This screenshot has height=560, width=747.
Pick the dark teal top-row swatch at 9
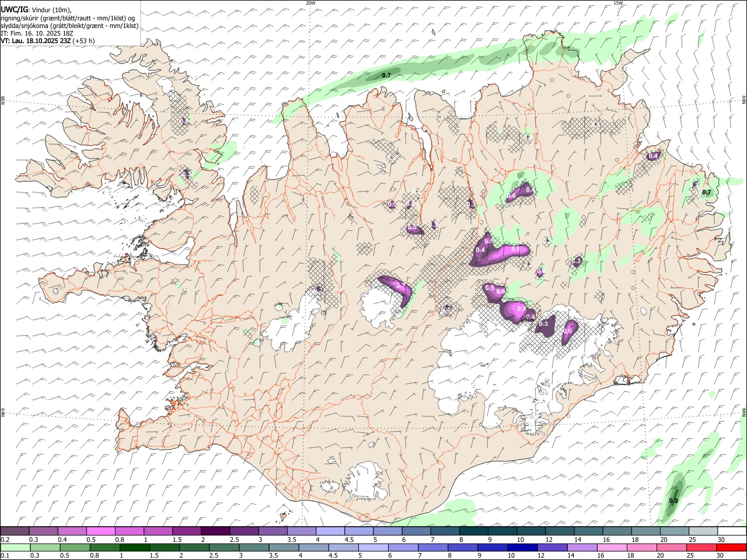point(502,531)
